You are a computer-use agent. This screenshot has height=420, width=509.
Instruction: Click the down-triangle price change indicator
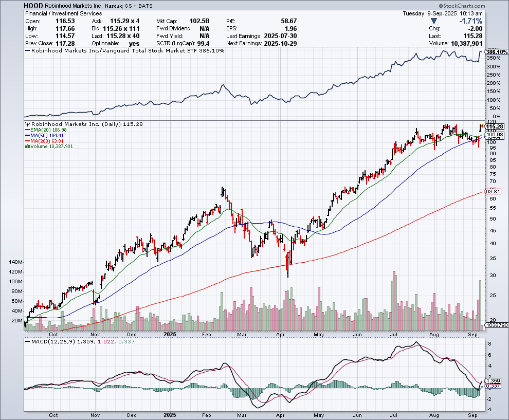[x=434, y=22]
